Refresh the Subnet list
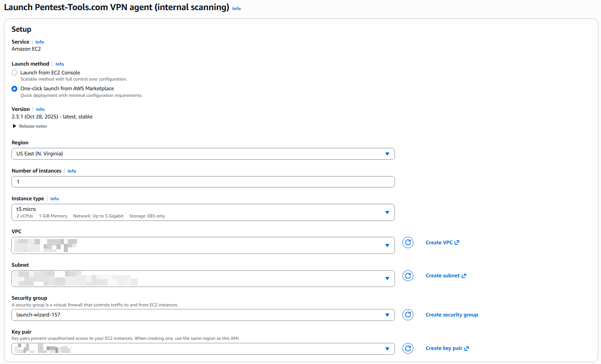The width and height of the screenshot is (601, 364). coord(408,276)
